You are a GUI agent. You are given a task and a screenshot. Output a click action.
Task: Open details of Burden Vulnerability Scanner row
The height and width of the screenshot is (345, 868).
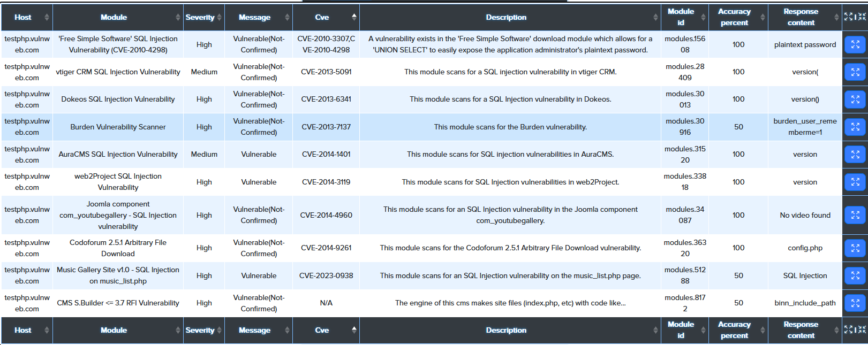(855, 127)
